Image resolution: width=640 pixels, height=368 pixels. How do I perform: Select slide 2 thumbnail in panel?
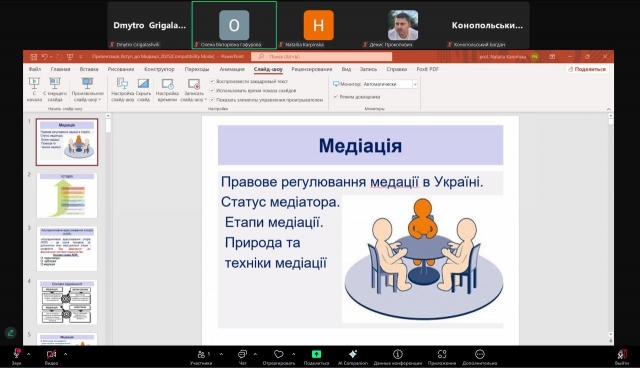(x=67, y=195)
